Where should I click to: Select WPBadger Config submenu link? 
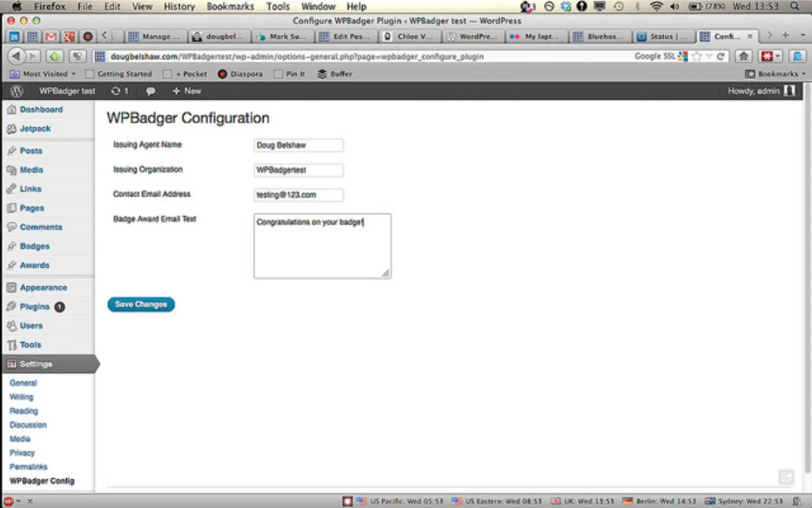[42, 481]
